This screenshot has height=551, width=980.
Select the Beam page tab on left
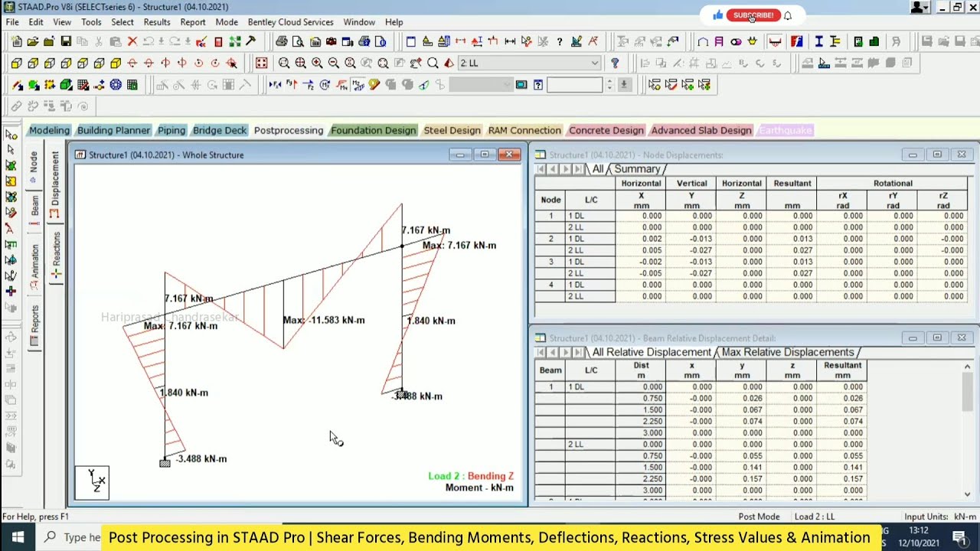pos(34,210)
